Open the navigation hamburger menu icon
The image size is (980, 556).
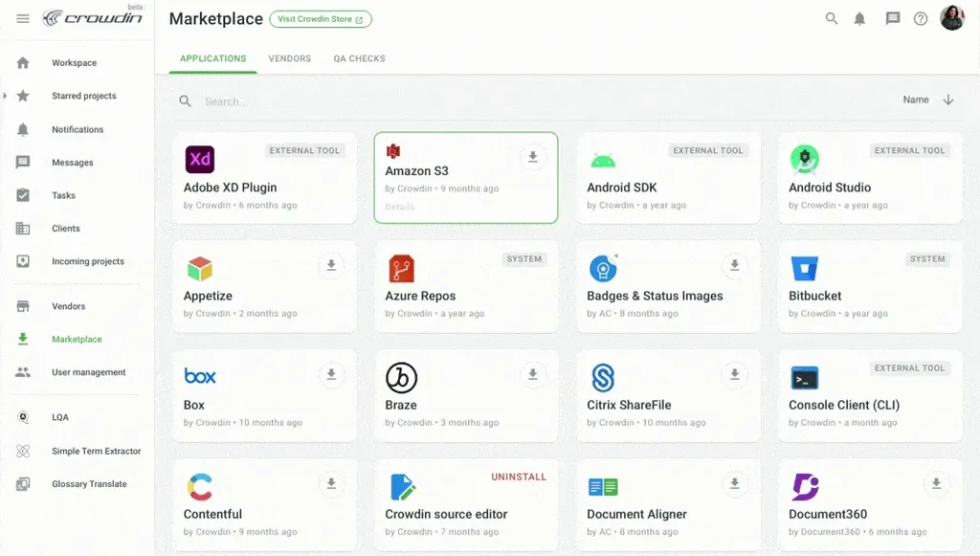click(23, 17)
